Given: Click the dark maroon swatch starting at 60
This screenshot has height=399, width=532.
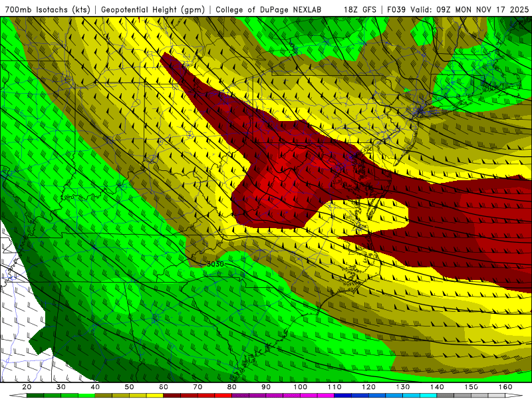Looking at the screenshot, I should click(172, 395).
